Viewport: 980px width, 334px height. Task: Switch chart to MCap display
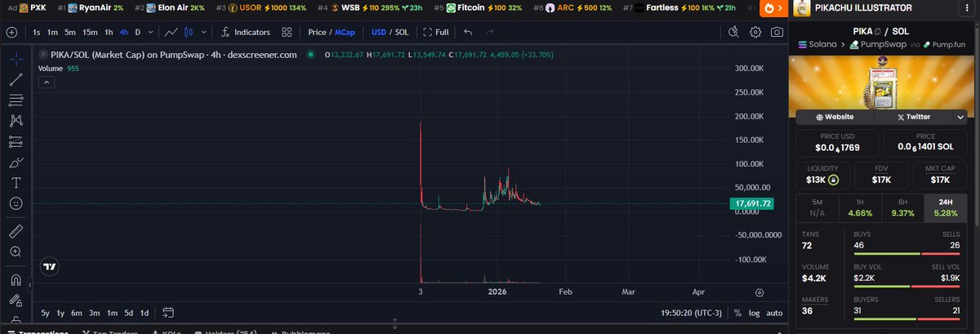pos(345,33)
